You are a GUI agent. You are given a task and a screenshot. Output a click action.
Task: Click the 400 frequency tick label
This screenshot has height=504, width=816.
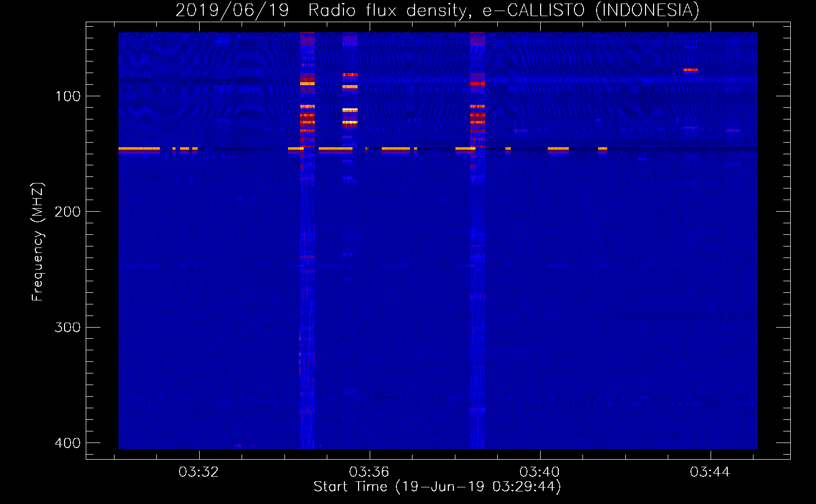pos(68,443)
